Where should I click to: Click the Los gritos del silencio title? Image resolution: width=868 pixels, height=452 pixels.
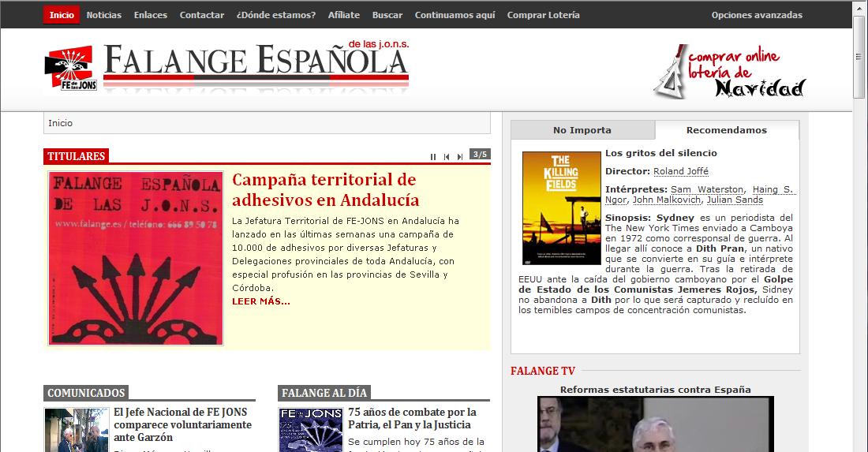tap(661, 153)
